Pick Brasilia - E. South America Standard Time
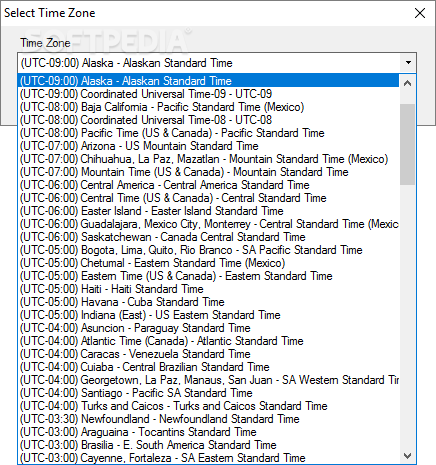436x465 pixels. coord(209,445)
